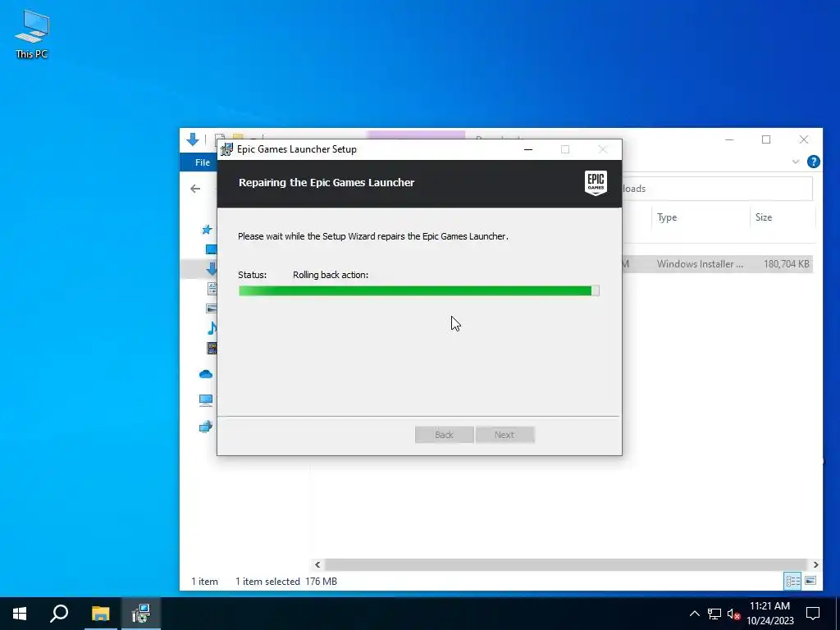Click the disabled Back button in setup
Screen dimensions: 840x630
(444, 435)
